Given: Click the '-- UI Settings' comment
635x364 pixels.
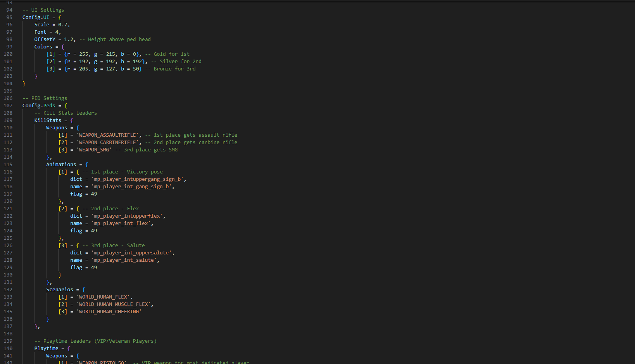Looking at the screenshot, I should click(43, 10).
